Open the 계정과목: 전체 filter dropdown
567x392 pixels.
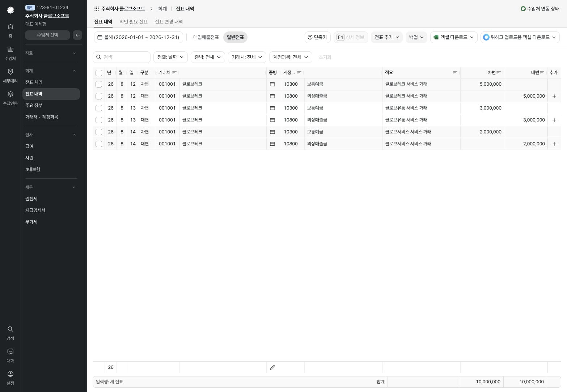point(291,57)
